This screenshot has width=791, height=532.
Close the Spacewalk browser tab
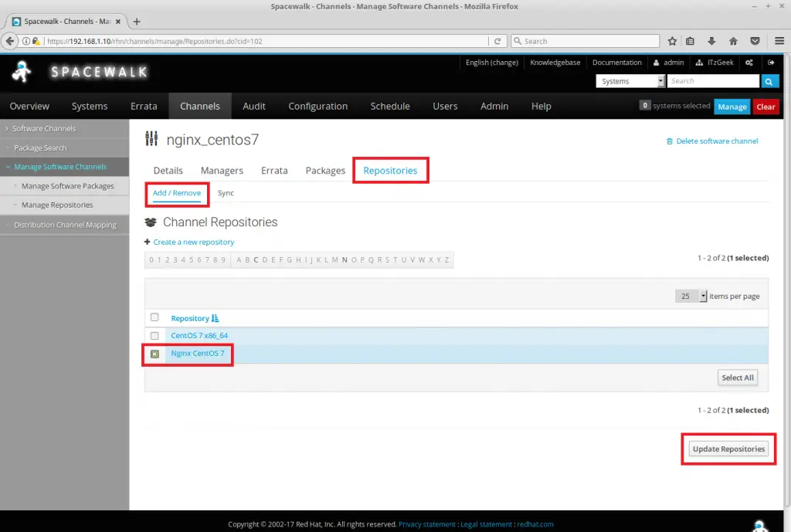pyautogui.click(x=118, y=22)
